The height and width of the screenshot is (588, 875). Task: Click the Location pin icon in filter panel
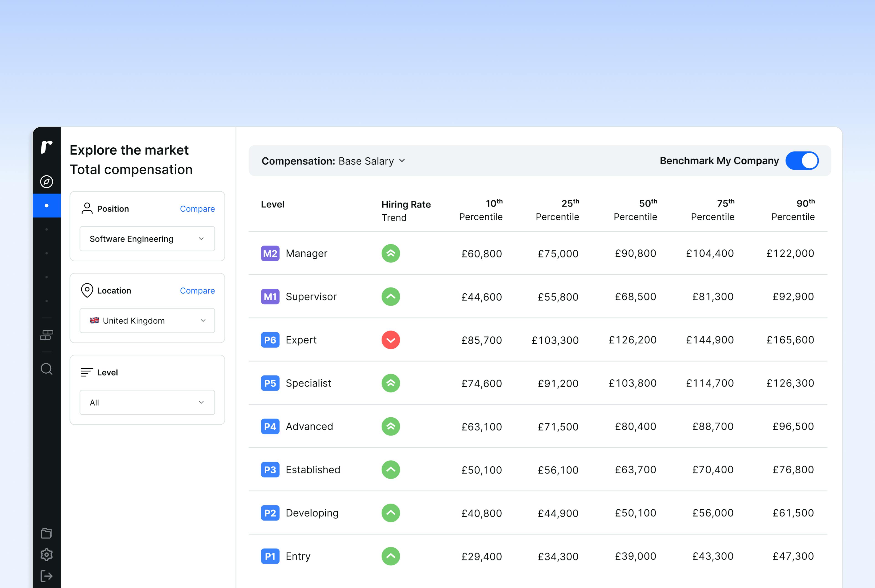pyautogui.click(x=87, y=290)
